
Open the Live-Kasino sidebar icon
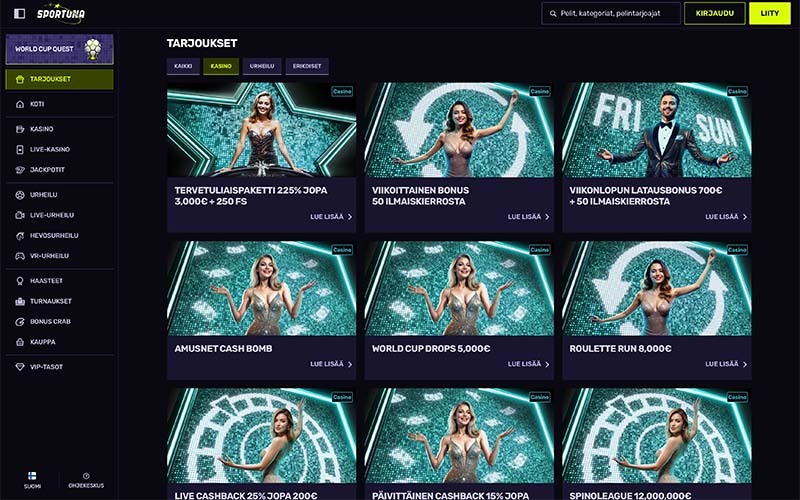pos(20,149)
